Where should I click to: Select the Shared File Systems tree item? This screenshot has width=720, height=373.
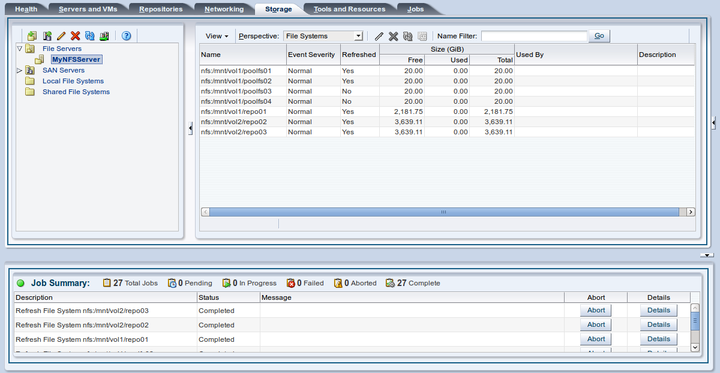tap(76, 92)
